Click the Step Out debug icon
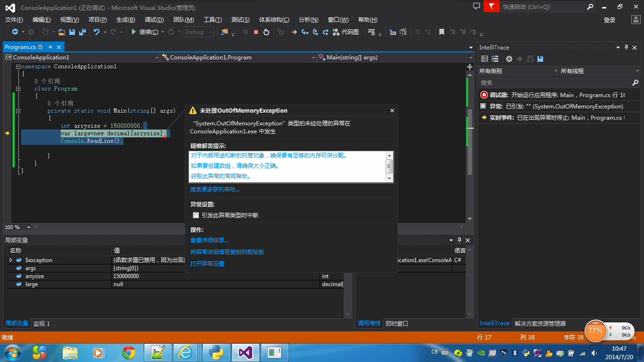 (x=326, y=32)
